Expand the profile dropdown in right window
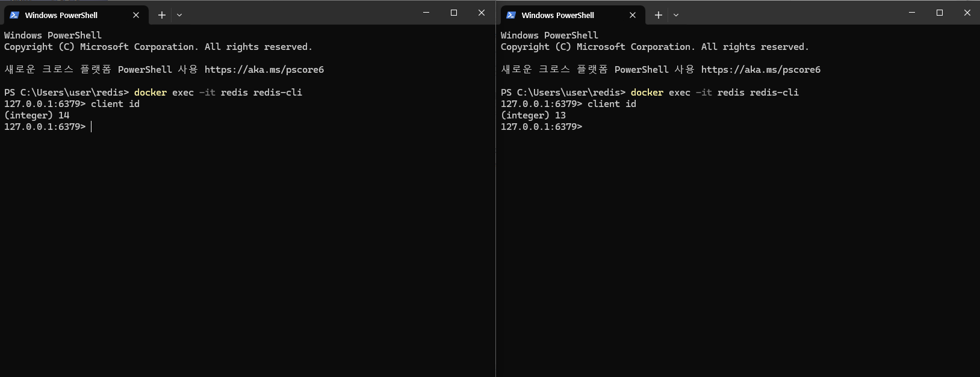 676,15
